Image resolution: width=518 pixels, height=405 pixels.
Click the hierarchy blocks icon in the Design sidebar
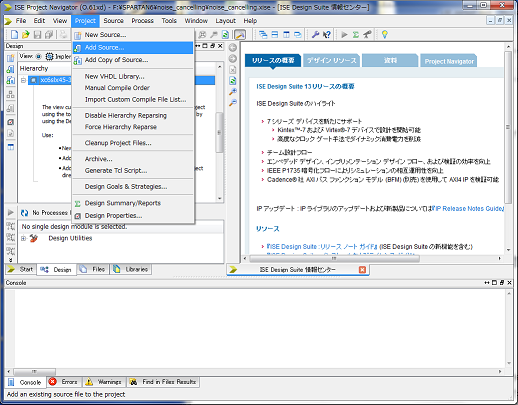(x=11, y=95)
